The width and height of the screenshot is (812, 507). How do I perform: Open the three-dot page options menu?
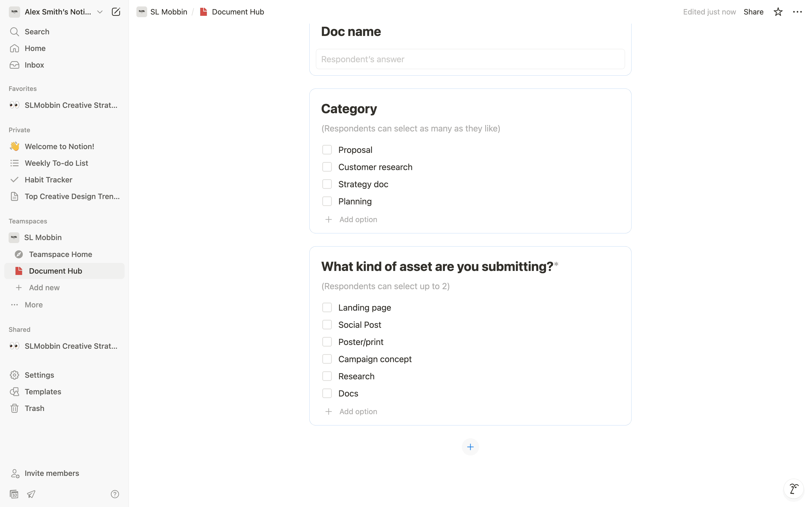coord(797,12)
